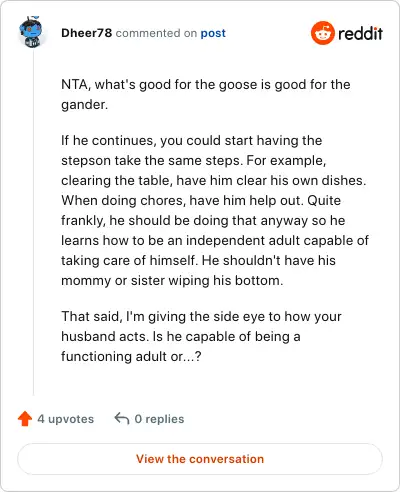This screenshot has width=400, height=492.
Task: Click the word "gander." in the comment
Action: pos(84,105)
